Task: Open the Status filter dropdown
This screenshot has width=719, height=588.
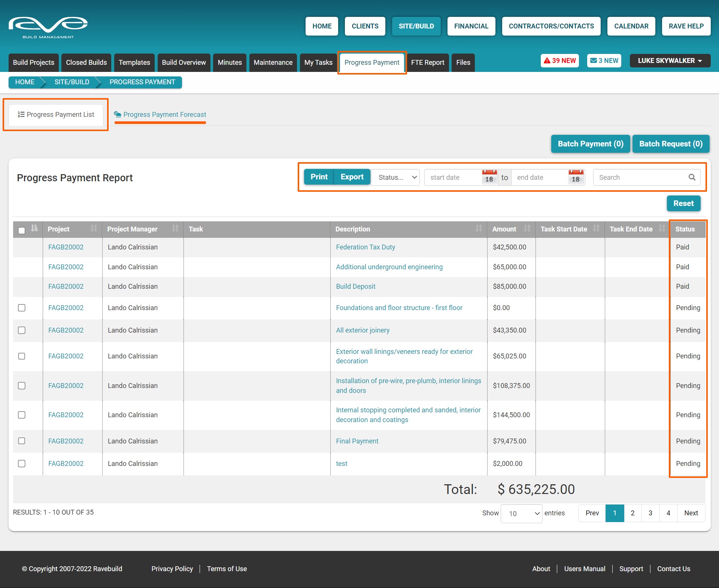Action: (397, 178)
